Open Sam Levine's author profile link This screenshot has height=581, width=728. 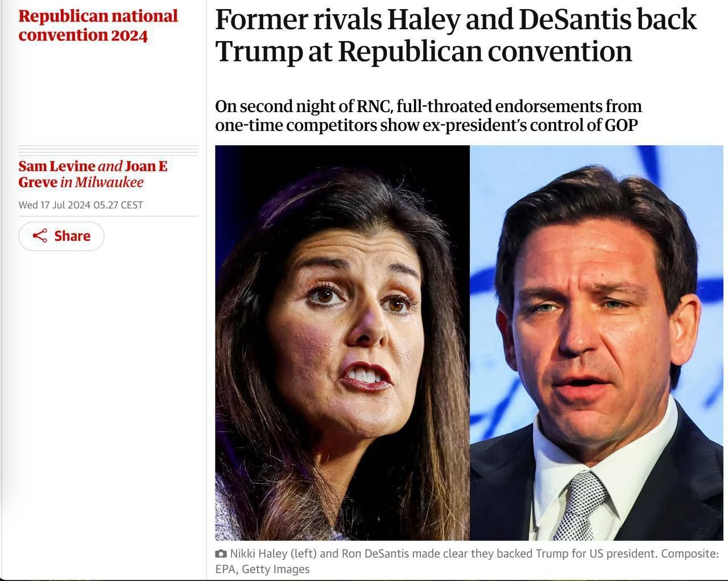[x=56, y=166]
